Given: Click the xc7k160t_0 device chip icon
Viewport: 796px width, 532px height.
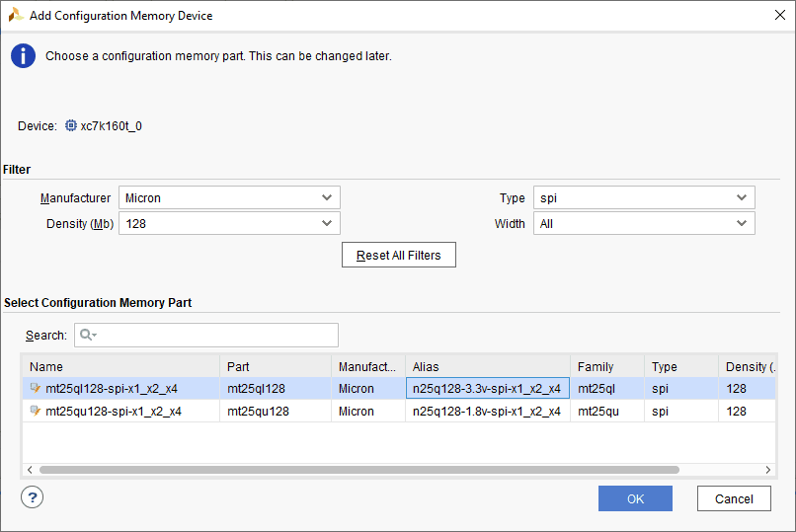Looking at the screenshot, I should (70, 126).
